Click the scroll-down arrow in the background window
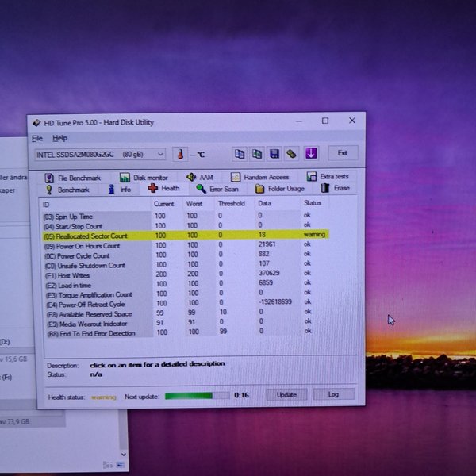Viewport: 476px width, 476px height. pyautogui.click(x=124, y=455)
